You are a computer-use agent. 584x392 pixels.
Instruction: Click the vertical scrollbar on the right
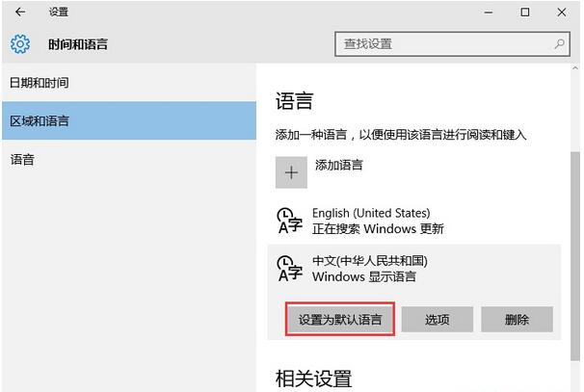(576, 212)
